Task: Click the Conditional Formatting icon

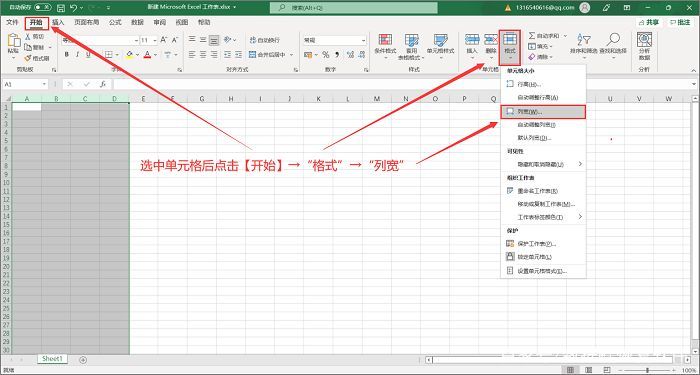Action: (x=385, y=40)
